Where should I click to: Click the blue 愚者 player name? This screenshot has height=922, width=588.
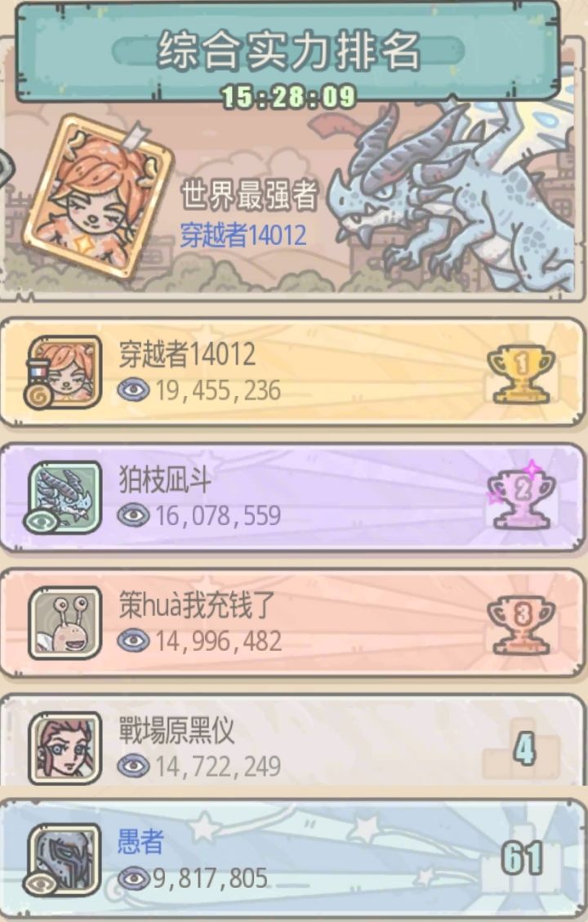tap(140, 841)
